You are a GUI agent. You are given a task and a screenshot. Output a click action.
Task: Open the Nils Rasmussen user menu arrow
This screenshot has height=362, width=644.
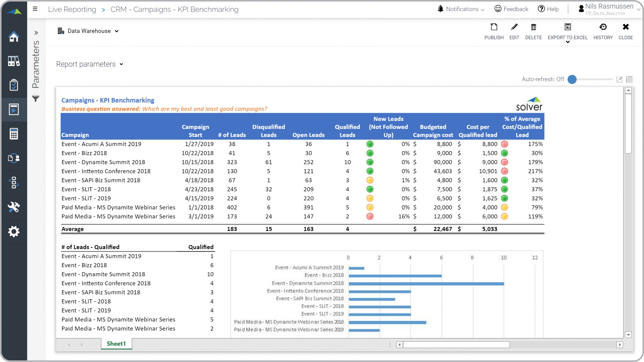[x=638, y=10]
